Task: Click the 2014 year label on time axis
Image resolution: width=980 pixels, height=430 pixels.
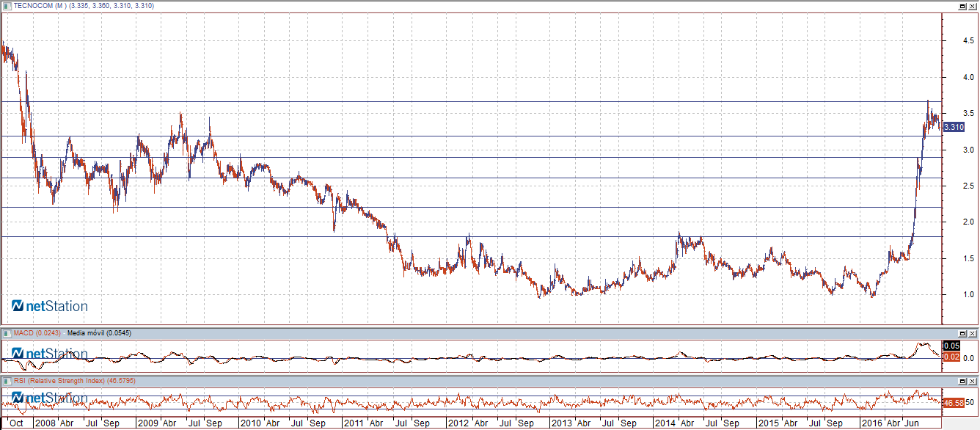Action: [665, 423]
